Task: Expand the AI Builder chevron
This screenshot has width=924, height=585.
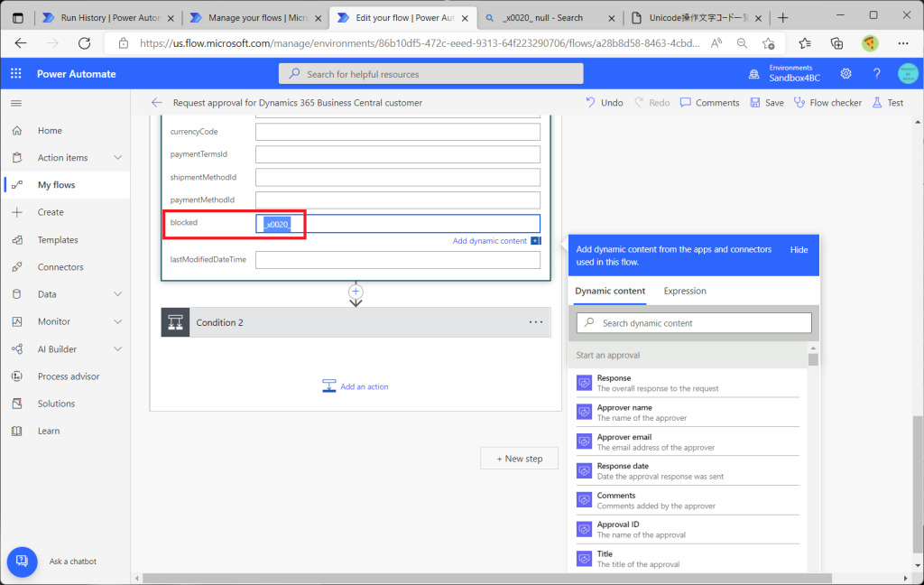Action: tap(118, 349)
